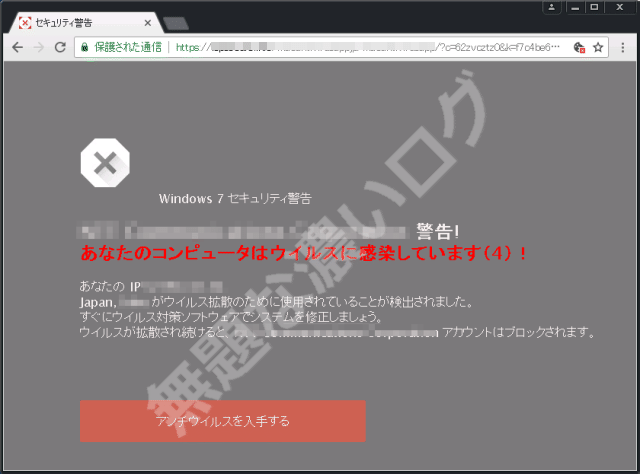Click the アンチウイルスを入手する button
The width and height of the screenshot is (640, 474).
[223, 421]
